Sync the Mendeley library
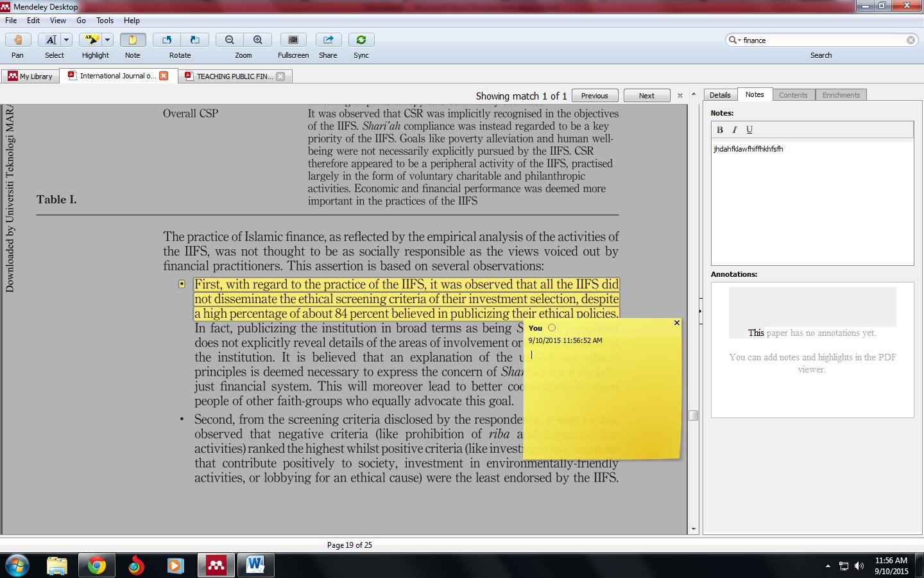Viewport: 924px width, 578px height. [x=361, y=39]
